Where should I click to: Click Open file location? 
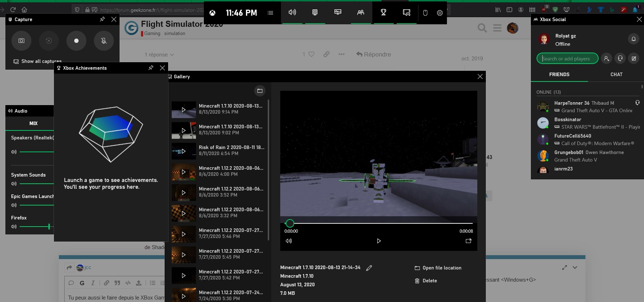coord(438,268)
